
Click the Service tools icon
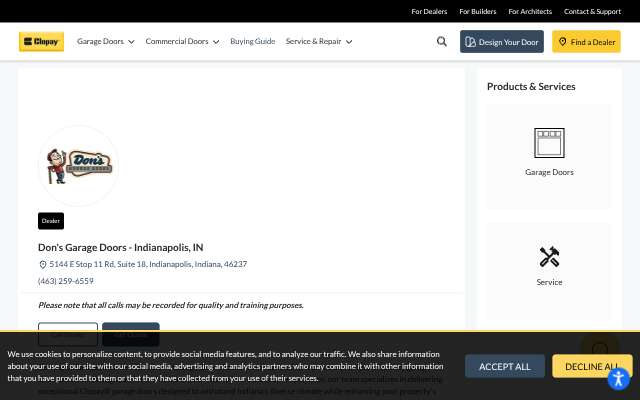[549, 257]
